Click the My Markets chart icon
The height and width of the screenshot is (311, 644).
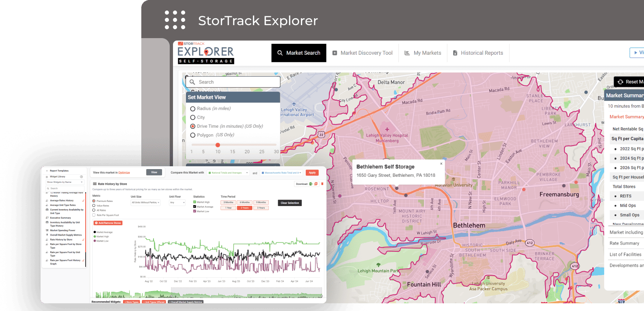coord(407,53)
